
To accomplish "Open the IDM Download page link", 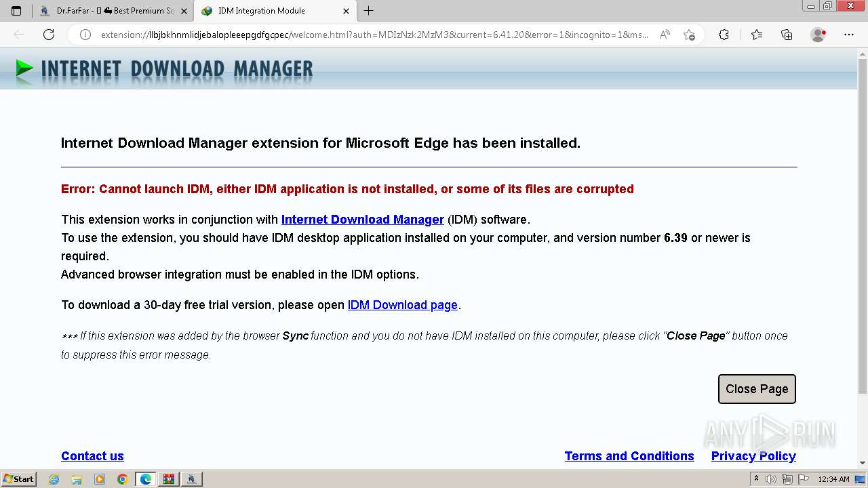I will [403, 305].
